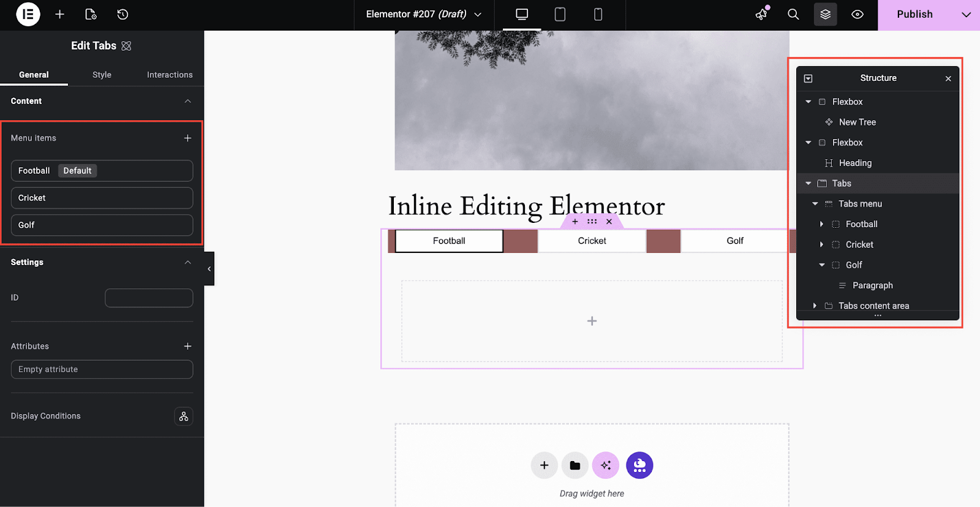The image size is (980, 507).
Task: Click the Elementor logo menu
Action: [x=28, y=14]
